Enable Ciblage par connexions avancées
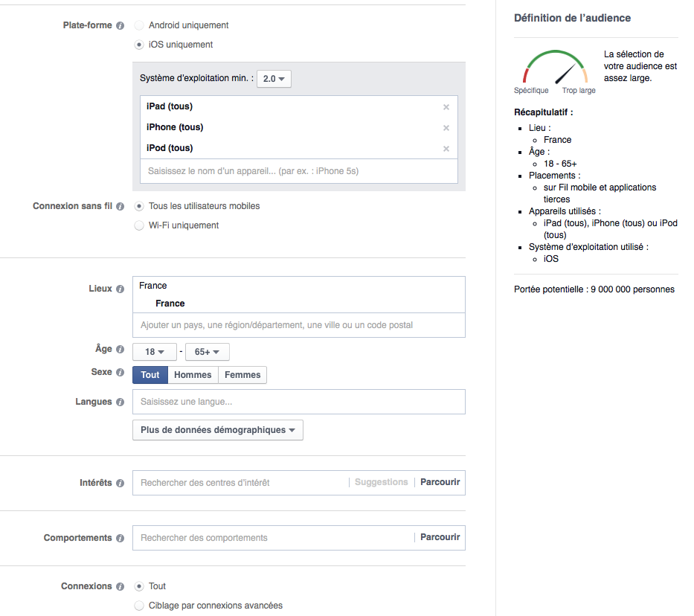The height and width of the screenshot is (616, 694). (139, 606)
